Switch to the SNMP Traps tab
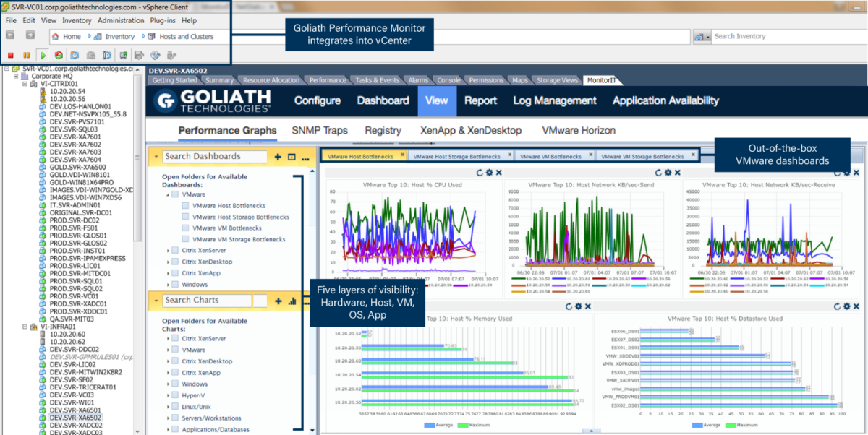This screenshot has width=868, height=435. click(x=319, y=131)
